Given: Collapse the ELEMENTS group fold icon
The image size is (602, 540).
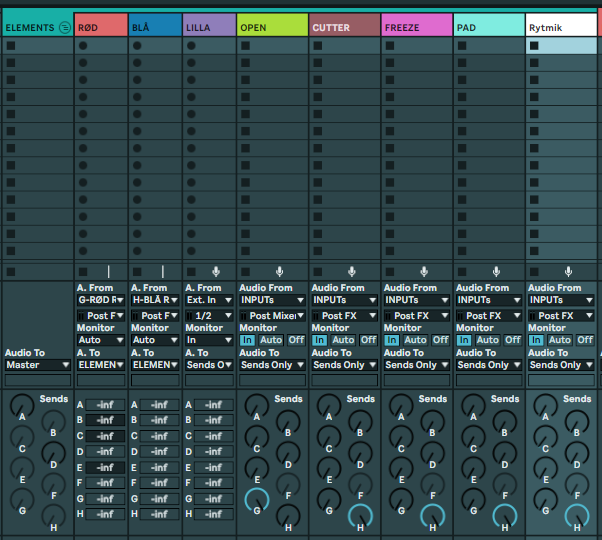Looking at the screenshot, I should coord(65,27).
